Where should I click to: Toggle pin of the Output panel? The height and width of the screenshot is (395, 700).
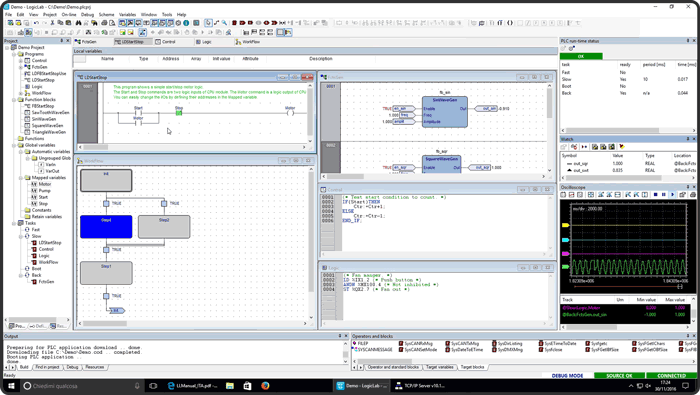click(340, 336)
